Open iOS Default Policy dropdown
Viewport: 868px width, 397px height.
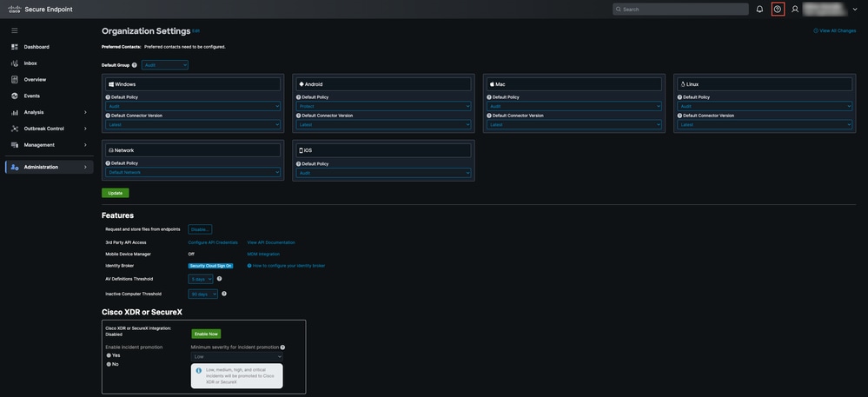pos(384,173)
